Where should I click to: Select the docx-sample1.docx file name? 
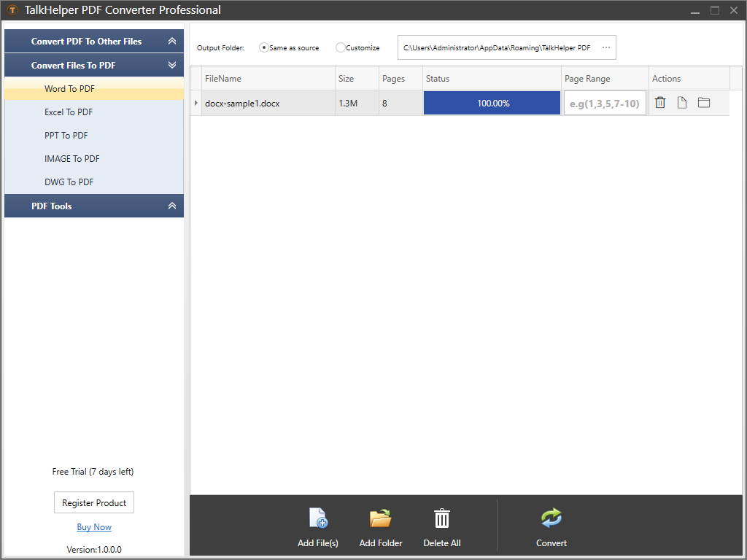[242, 104]
